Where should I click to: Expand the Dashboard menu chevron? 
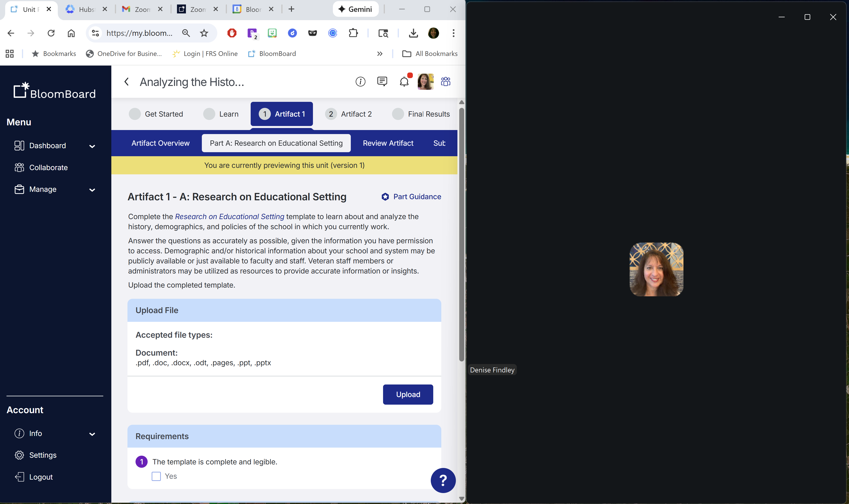pyautogui.click(x=92, y=146)
